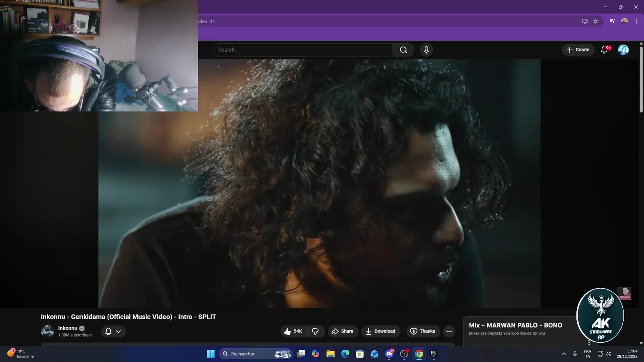The width and height of the screenshot is (644, 362).
Task: Open Discord from taskbar
Action: coord(389,354)
